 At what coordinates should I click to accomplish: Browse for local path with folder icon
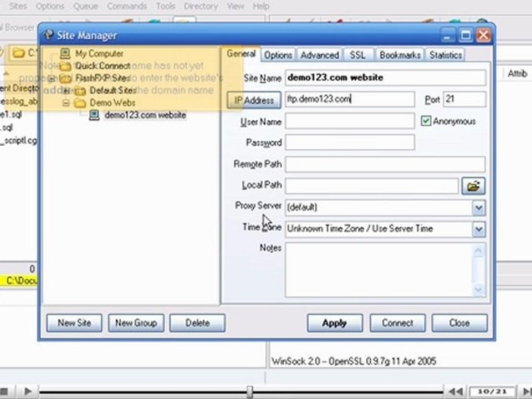coord(473,186)
